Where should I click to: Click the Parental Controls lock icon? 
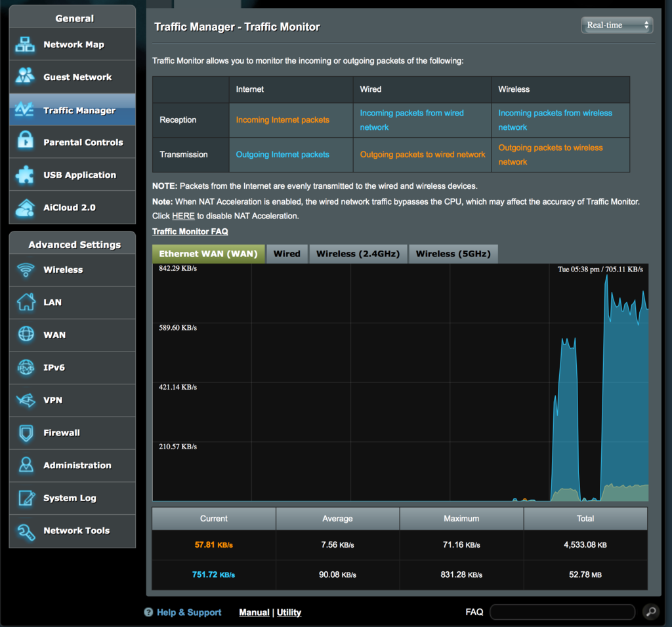click(26, 141)
